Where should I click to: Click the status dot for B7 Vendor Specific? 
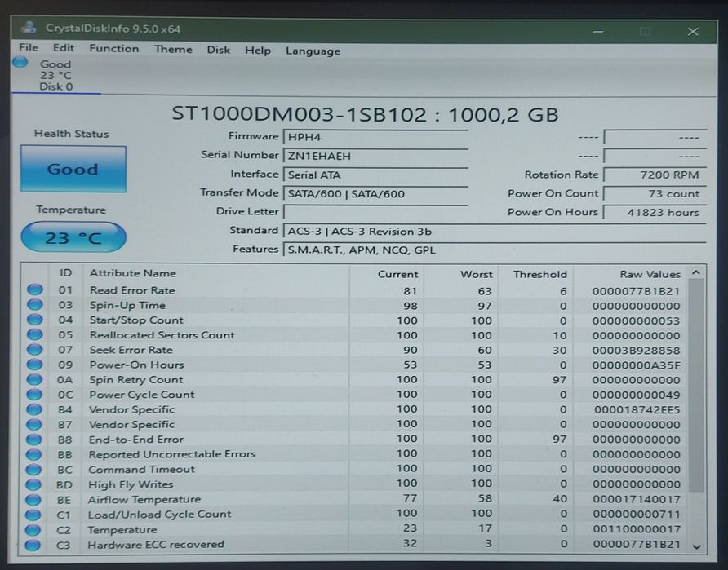coord(34,424)
